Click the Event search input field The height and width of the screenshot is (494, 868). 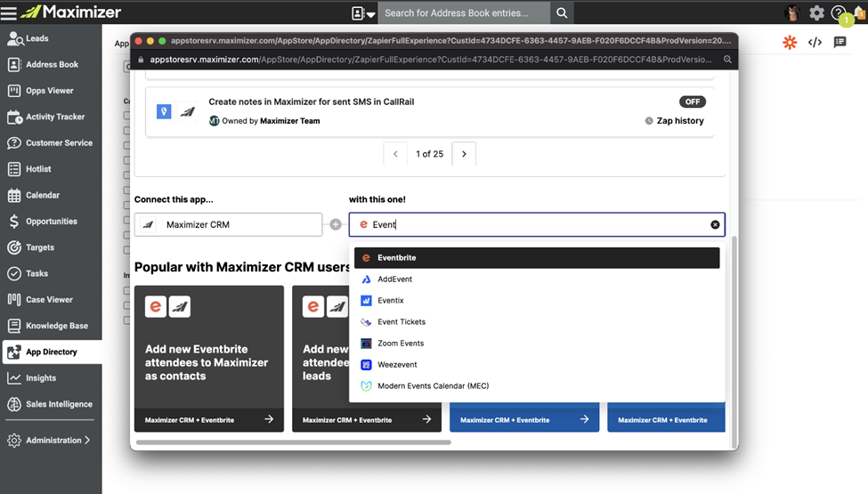point(537,224)
